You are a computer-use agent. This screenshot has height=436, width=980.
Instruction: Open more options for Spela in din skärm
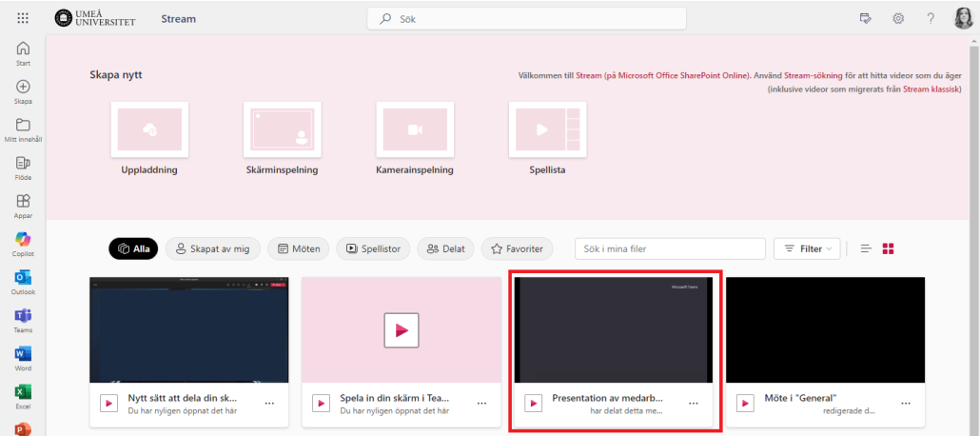point(481,404)
